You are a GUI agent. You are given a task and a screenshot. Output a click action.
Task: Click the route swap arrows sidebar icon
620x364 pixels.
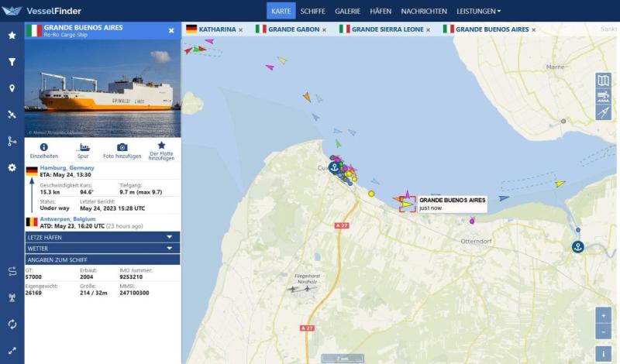[12, 272]
